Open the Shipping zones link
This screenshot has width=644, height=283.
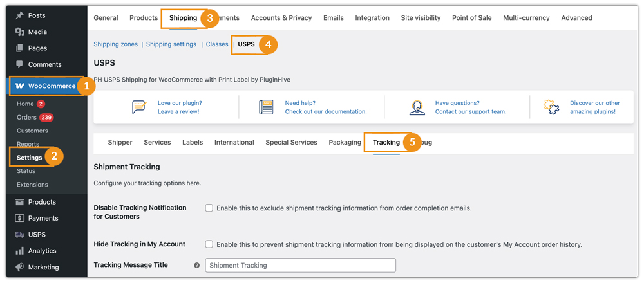[116, 44]
